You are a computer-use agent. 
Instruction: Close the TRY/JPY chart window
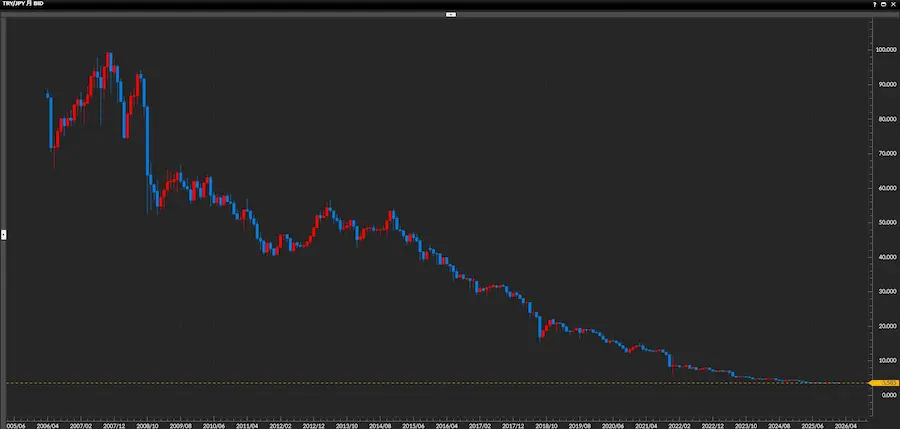[x=891, y=6]
